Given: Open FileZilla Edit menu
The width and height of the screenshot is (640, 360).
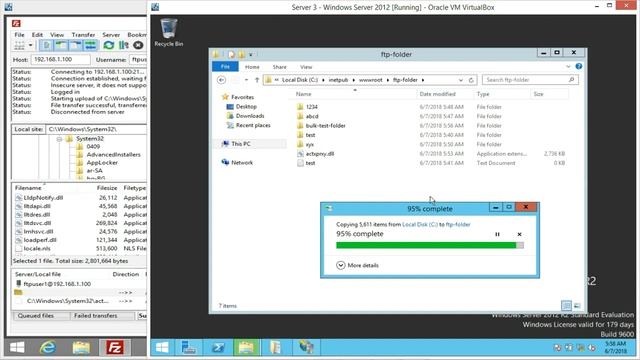Looking at the screenshot, I should pyautogui.click(x=37, y=35).
